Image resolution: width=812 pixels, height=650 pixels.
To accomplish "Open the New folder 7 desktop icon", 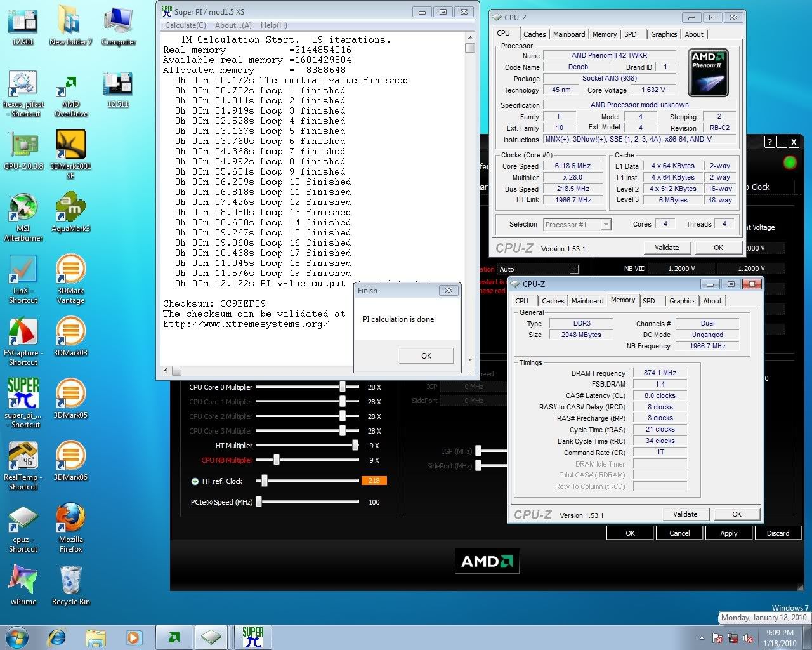I will (70, 25).
